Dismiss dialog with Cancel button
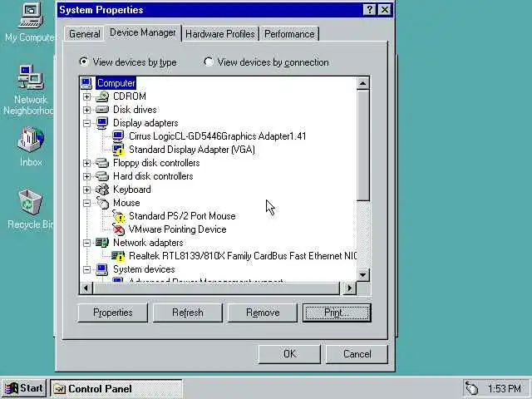 click(x=357, y=354)
